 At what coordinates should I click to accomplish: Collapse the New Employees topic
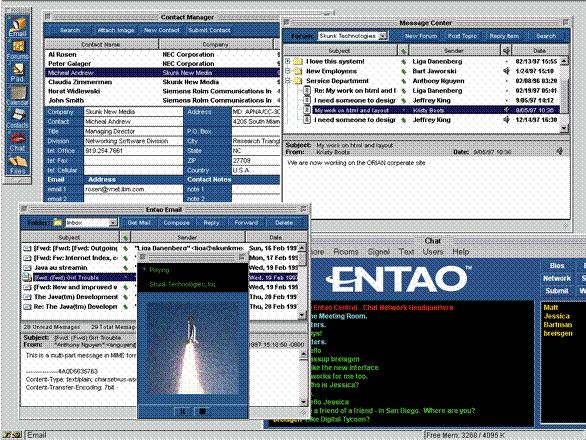click(x=287, y=71)
